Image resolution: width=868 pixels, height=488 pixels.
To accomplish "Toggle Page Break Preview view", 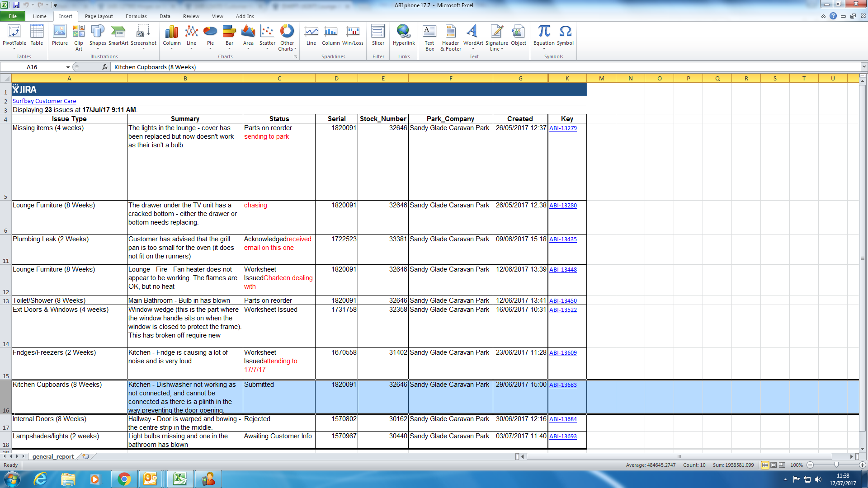I will [782, 465].
